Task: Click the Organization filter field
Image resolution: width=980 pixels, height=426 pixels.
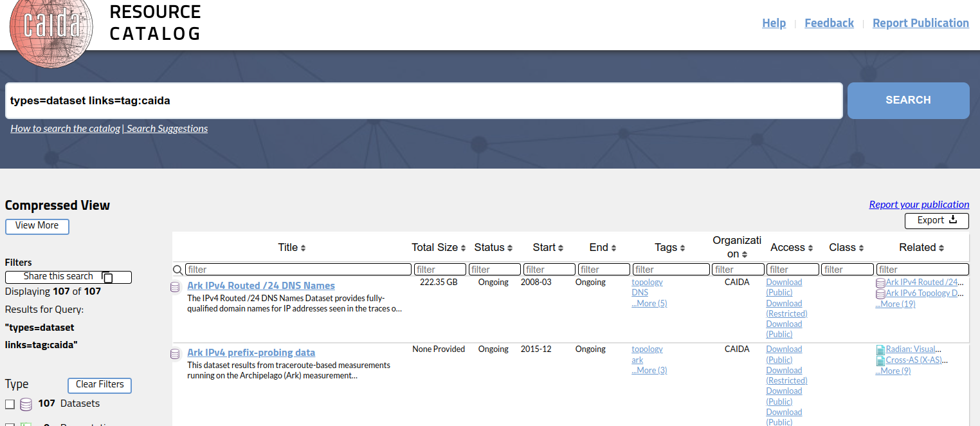Action: click(738, 270)
